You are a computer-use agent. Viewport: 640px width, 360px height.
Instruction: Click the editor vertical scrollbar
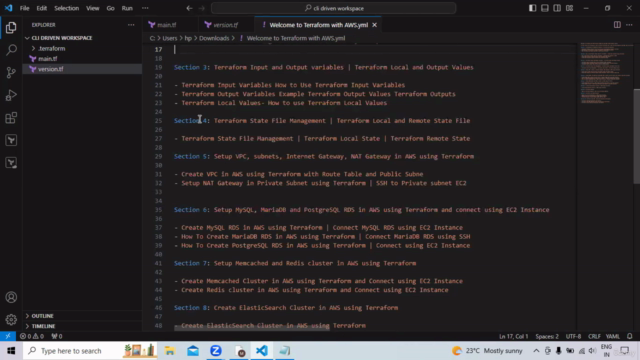[636, 136]
